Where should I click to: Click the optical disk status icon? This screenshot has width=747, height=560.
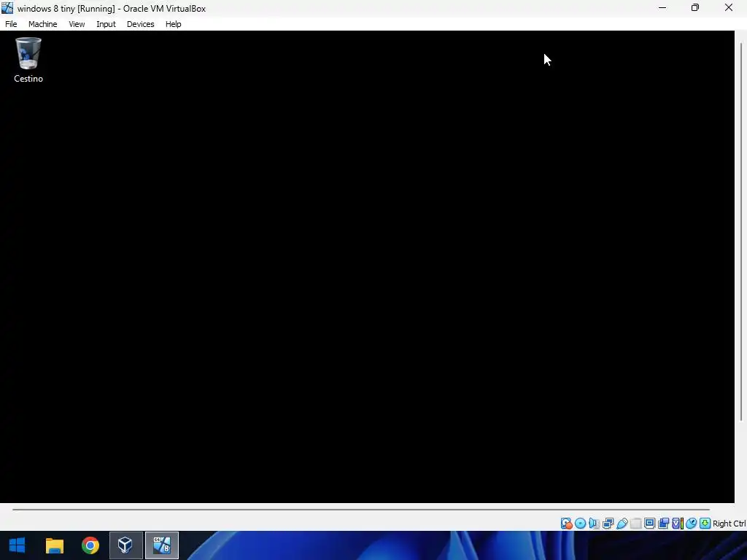(x=580, y=524)
